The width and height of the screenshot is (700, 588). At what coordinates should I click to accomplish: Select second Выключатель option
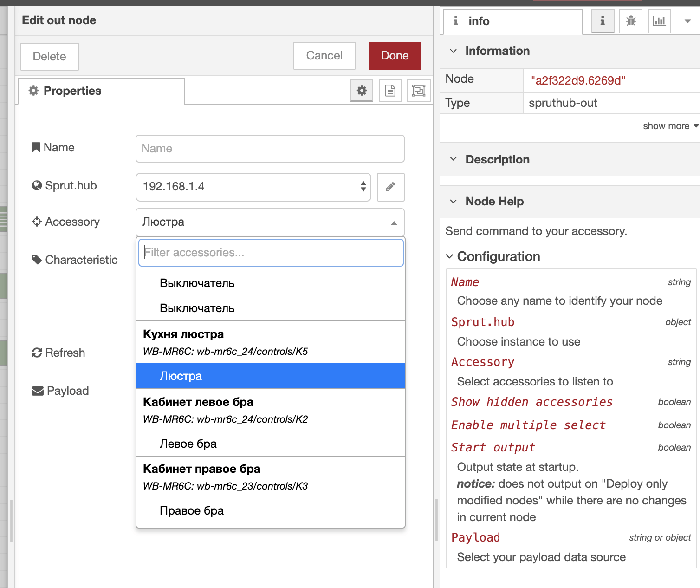pyautogui.click(x=271, y=308)
